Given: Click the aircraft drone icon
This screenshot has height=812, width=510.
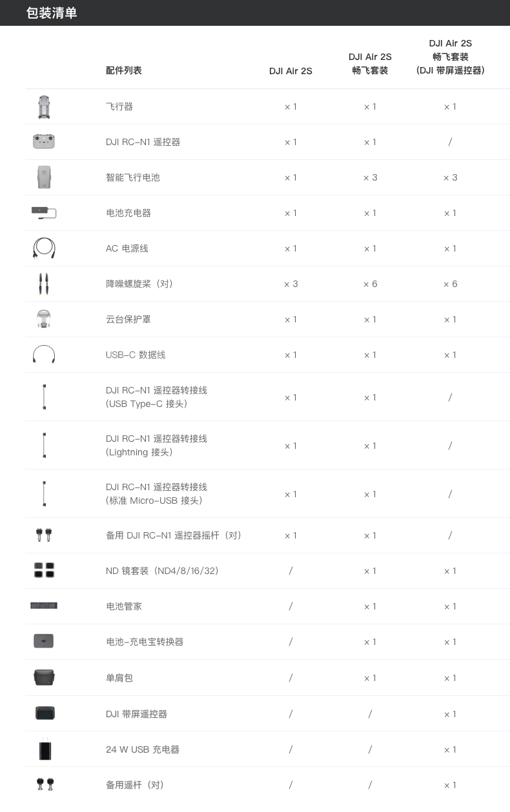Looking at the screenshot, I should (x=44, y=107).
